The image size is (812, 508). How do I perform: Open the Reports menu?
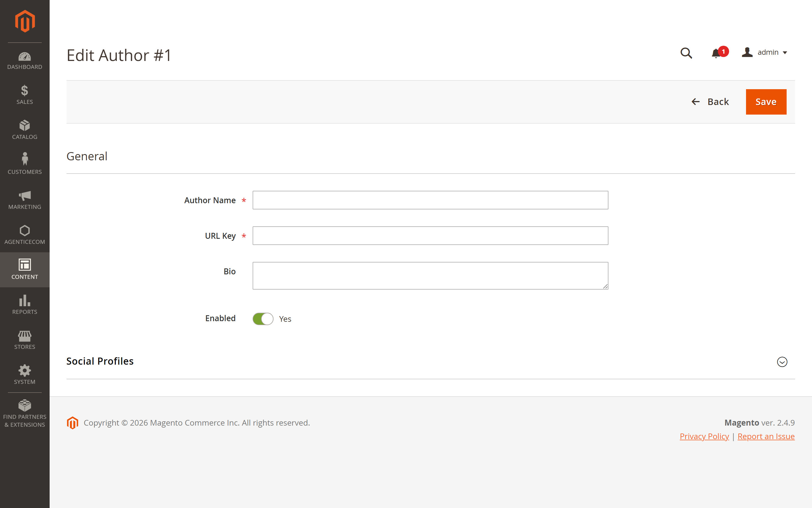point(25,305)
